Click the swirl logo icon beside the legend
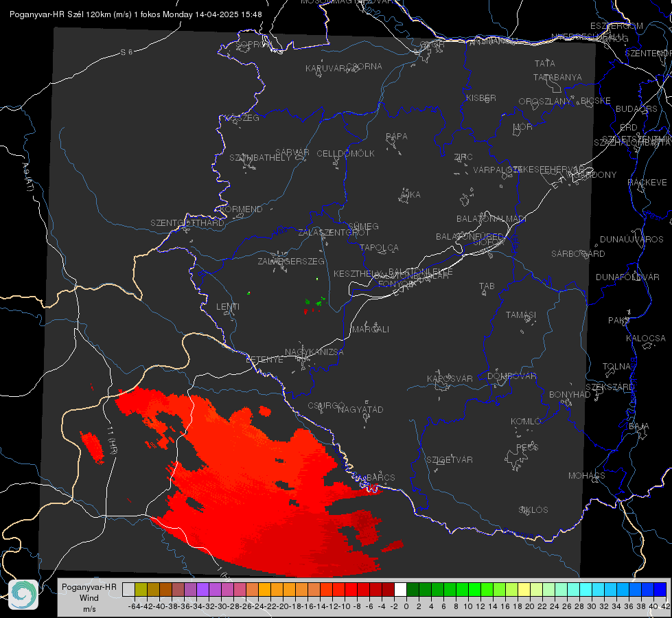 tap(23, 595)
